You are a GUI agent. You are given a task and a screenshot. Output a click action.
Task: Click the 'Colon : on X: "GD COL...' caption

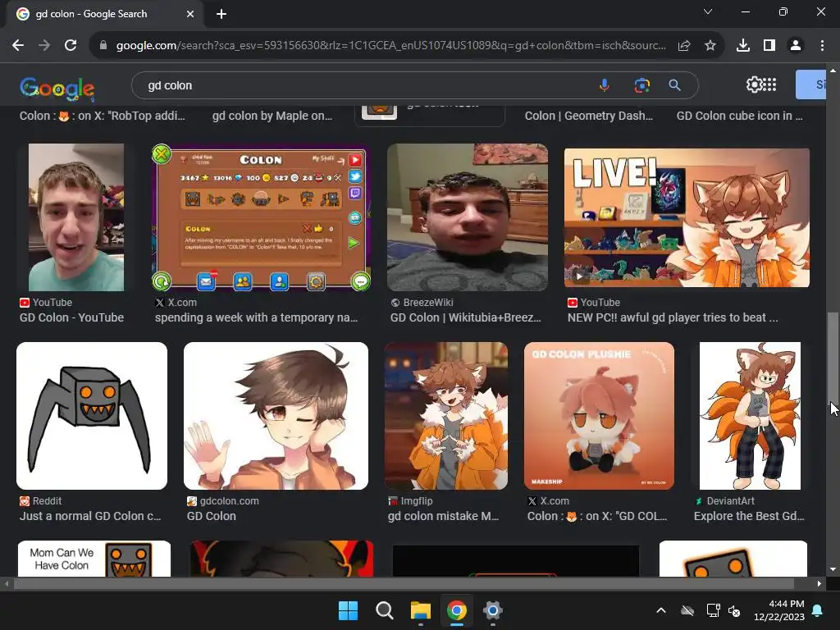pos(597,517)
